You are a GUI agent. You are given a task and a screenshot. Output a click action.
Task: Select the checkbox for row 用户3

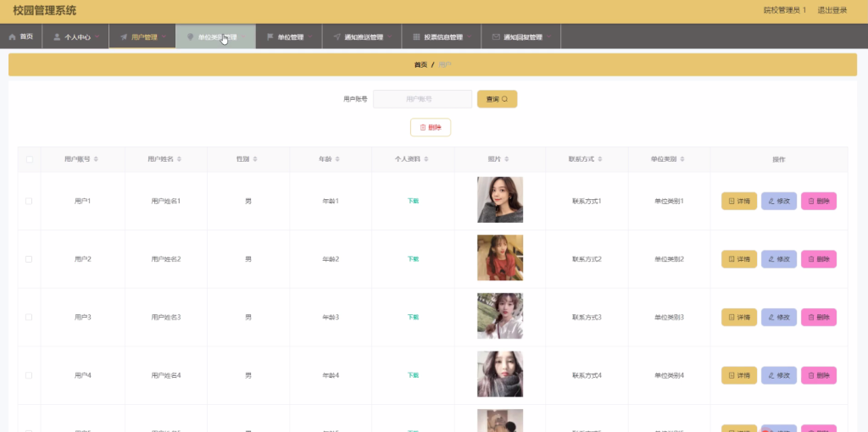click(x=29, y=317)
